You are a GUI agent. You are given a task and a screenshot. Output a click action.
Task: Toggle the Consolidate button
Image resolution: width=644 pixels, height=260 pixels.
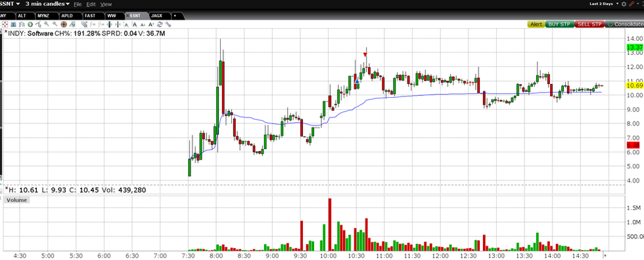[624, 24]
